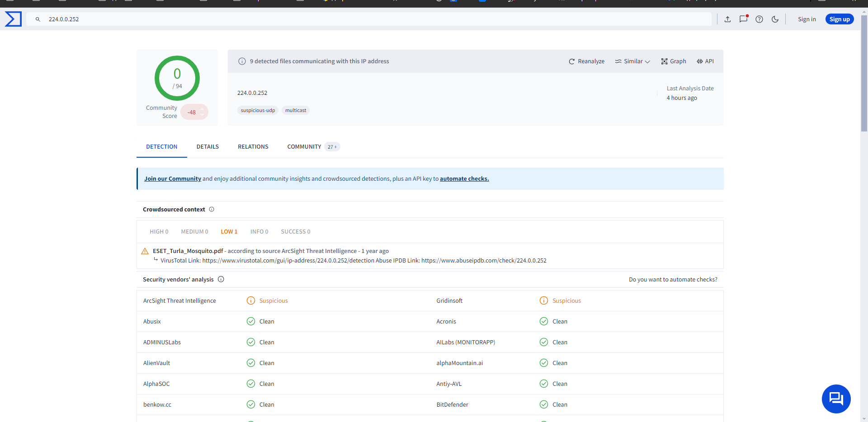Switch to the DETECTION tab
Image resolution: width=868 pixels, height=422 pixels.
[161, 147]
